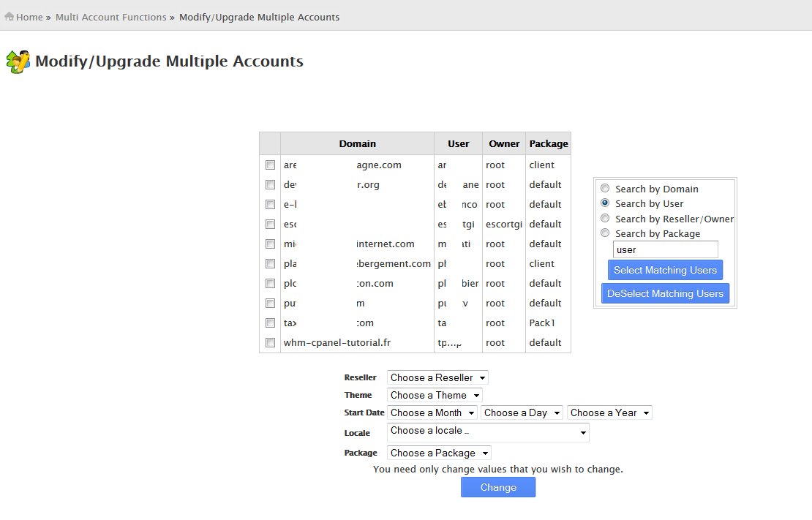812x520 pixels.
Task: Click the Modify/Upgrade Multiple Accounts breadcrumb
Action: click(260, 17)
